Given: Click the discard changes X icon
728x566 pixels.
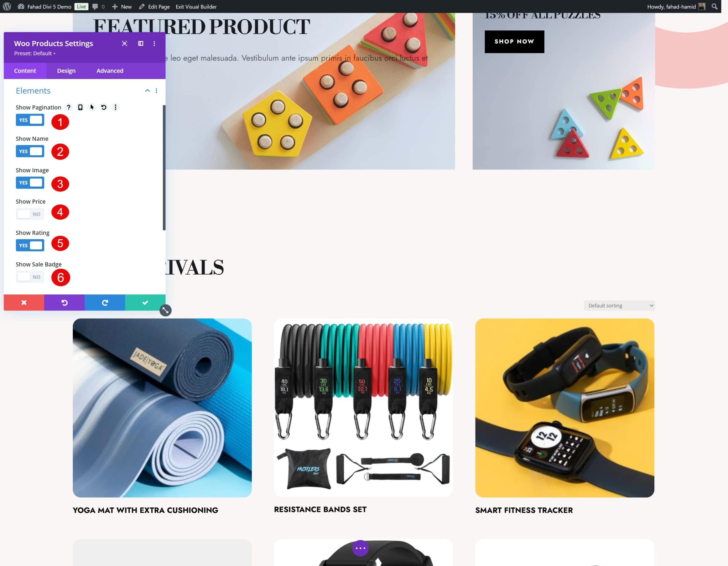Looking at the screenshot, I should [x=24, y=302].
